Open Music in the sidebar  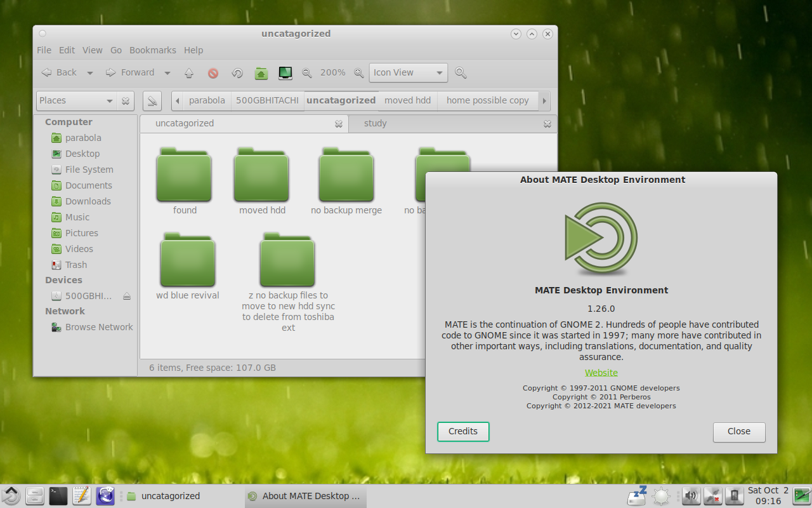tap(77, 217)
